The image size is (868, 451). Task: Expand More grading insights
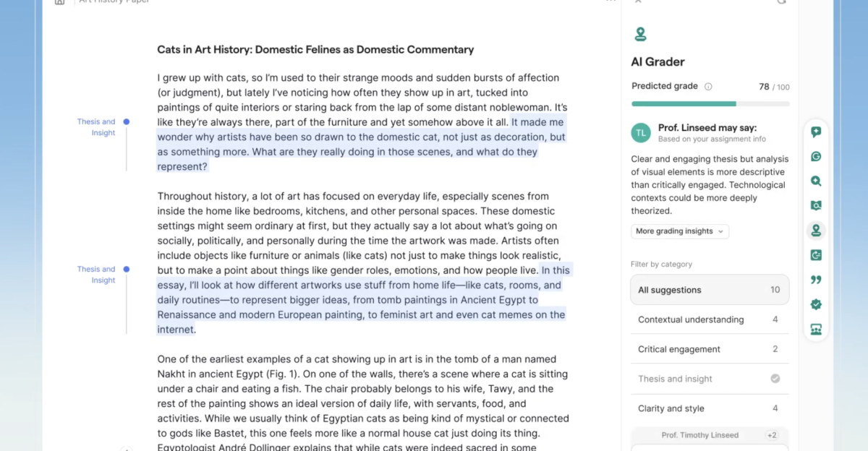tap(678, 231)
